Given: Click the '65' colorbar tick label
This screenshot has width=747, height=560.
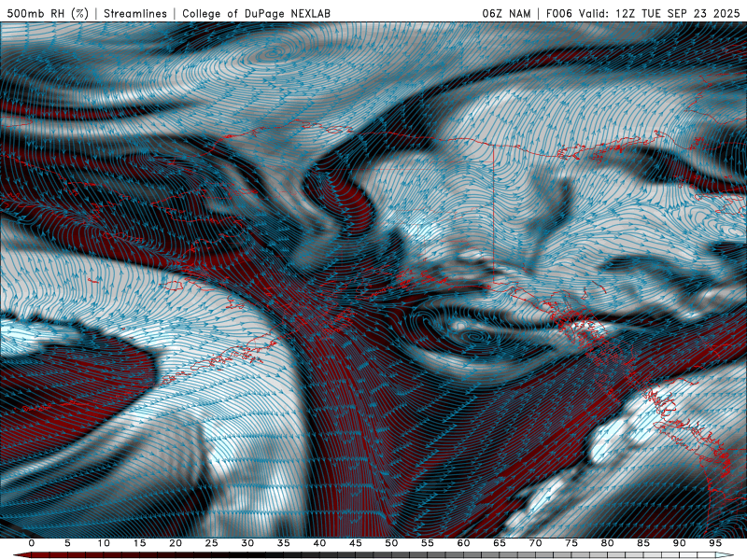Looking at the screenshot, I should 500,543.
